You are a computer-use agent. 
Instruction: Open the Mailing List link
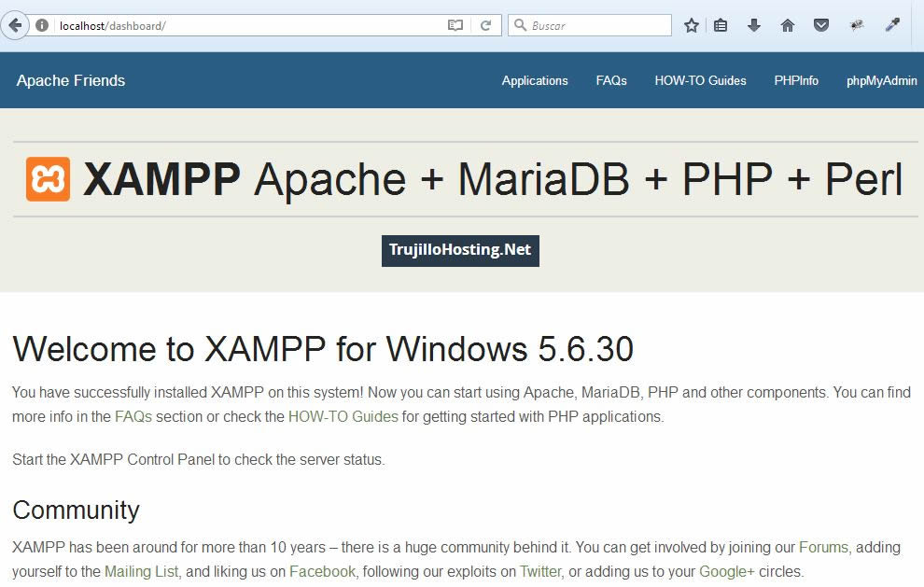point(142,572)
